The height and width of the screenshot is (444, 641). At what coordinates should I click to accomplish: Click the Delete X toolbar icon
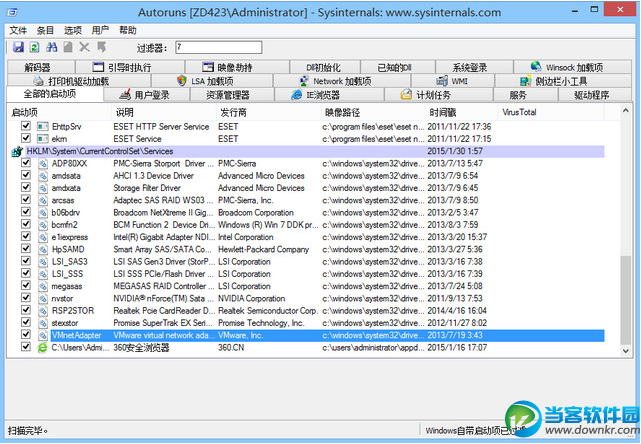pyautogui.click(x=85, y=47)
